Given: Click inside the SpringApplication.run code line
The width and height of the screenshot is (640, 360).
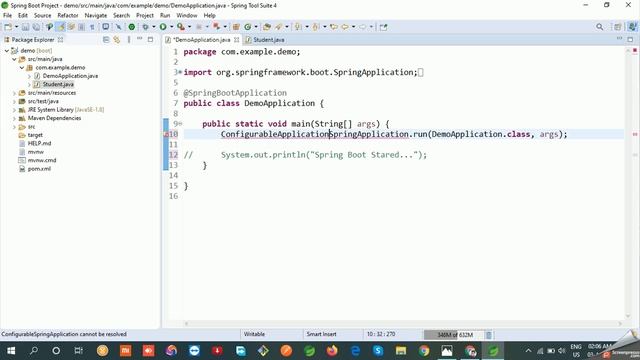Looking at the screenshot, I should 394,134.
